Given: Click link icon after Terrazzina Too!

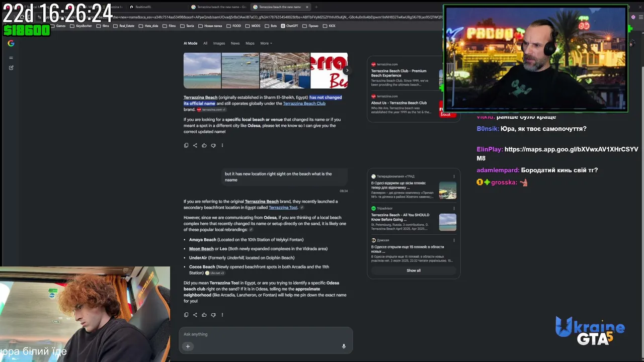Looking at the screenshot, I should [302, 208].
